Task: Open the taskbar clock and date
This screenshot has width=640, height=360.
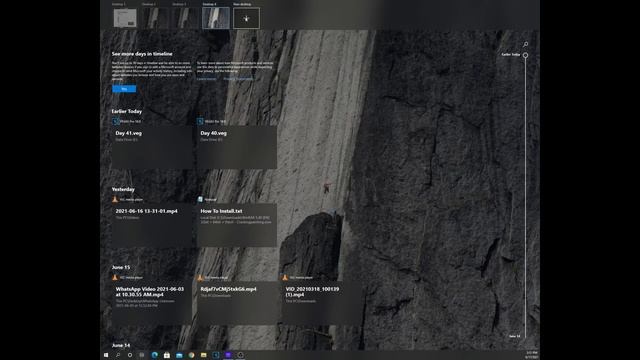Action: coord(532,355)
